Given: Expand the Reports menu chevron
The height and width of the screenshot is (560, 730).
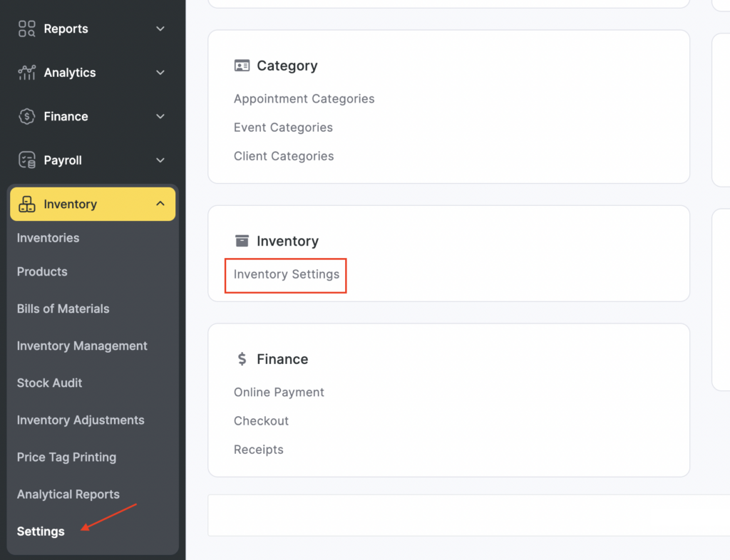Looking at the screenshot, I should click(x=160, y=28).
